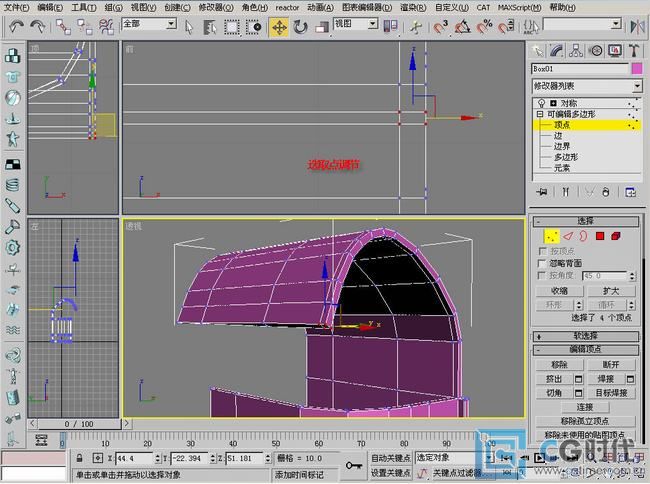Image resolution: width=650 pixels, height=484 pixels.
Task: Open the 修改器(O) menu
Action: [216, 7]
